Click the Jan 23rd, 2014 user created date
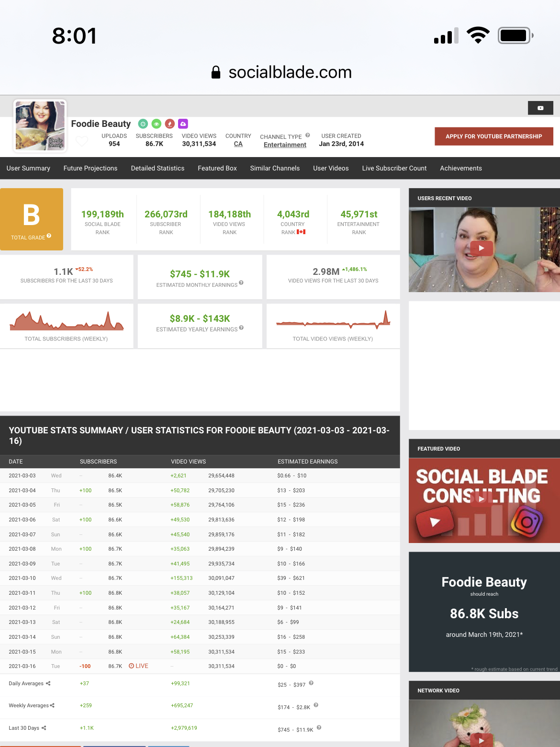The width and height of the screenshot is (560, 747). point(341,144)
